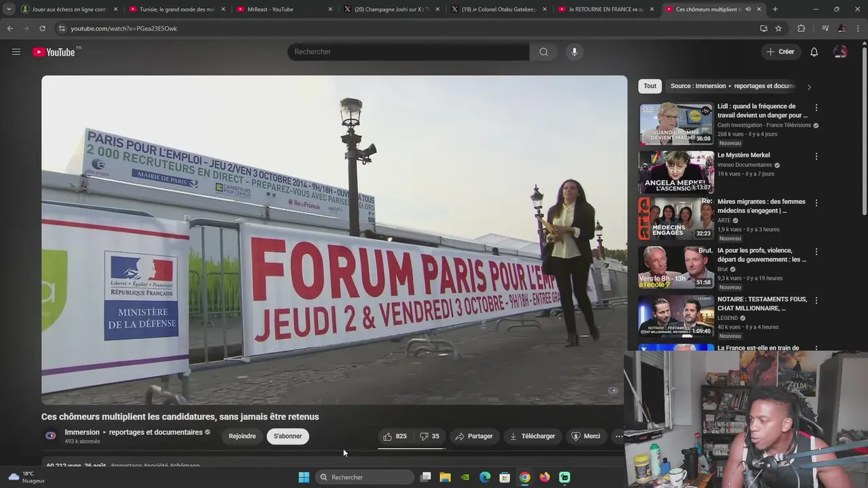The width and height of the screenshot is (868, 488).
Task: Go back in browser history
Action: (9, 28)
